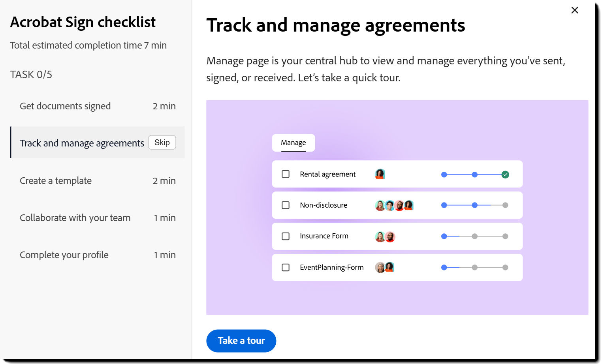Open the "Get documents signed" task
This screenshot has width=602, height=364.
click(65, 106)
